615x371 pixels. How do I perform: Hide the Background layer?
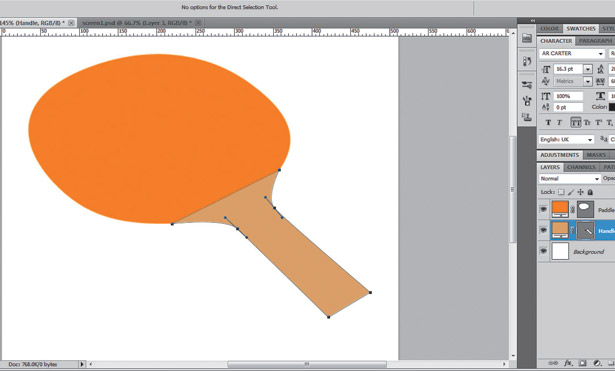[543, 251]
